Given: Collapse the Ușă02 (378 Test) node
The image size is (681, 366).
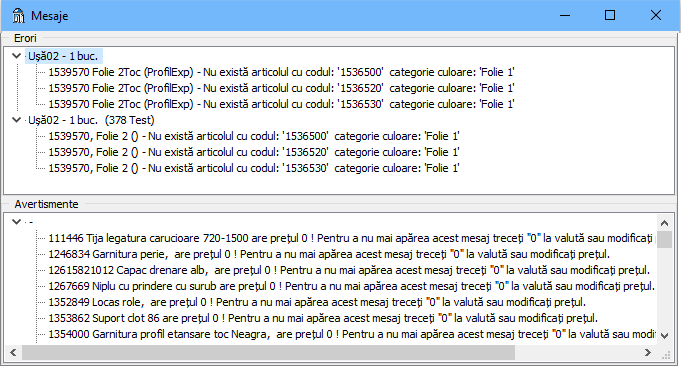Looking at the screenshot, I should pos(17,120).
